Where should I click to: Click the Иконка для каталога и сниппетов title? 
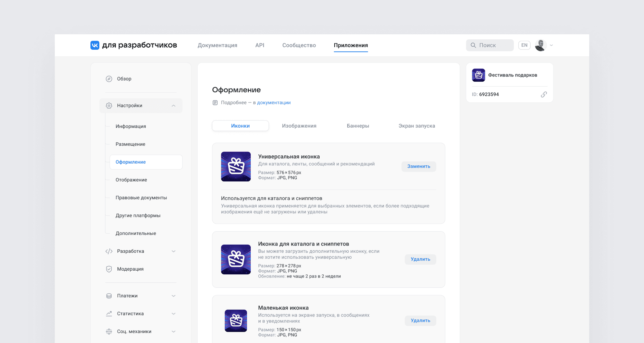pyautogui.click(x=304, y=244)
